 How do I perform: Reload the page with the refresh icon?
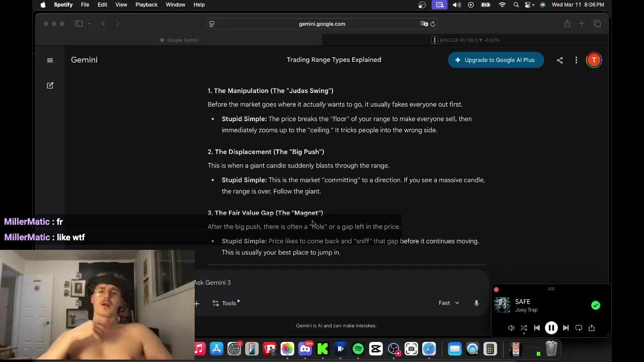[x=433, y=24]
